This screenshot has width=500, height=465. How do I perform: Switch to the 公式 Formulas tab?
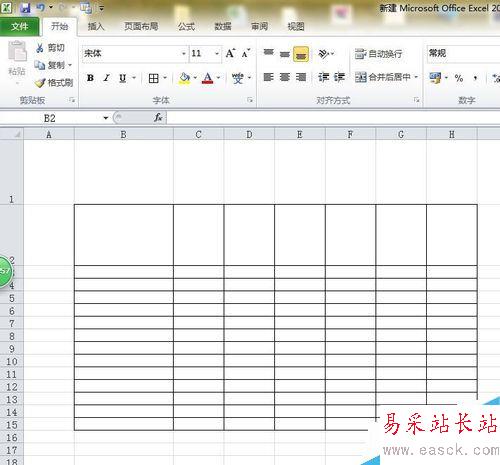(186, 26)
